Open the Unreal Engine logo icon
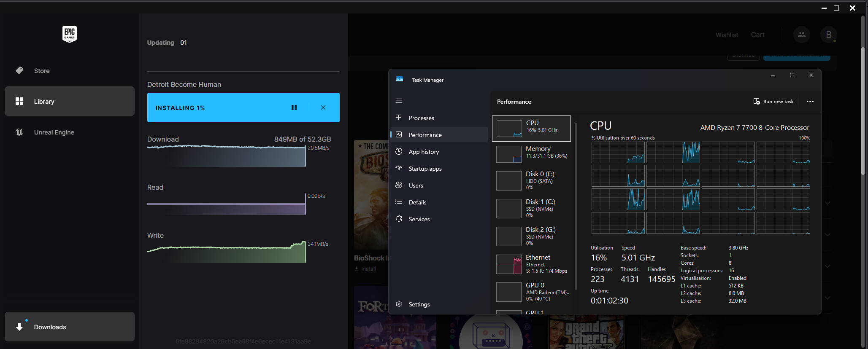The height and width of the screenshot is (349, 868). tap(19, 132)
